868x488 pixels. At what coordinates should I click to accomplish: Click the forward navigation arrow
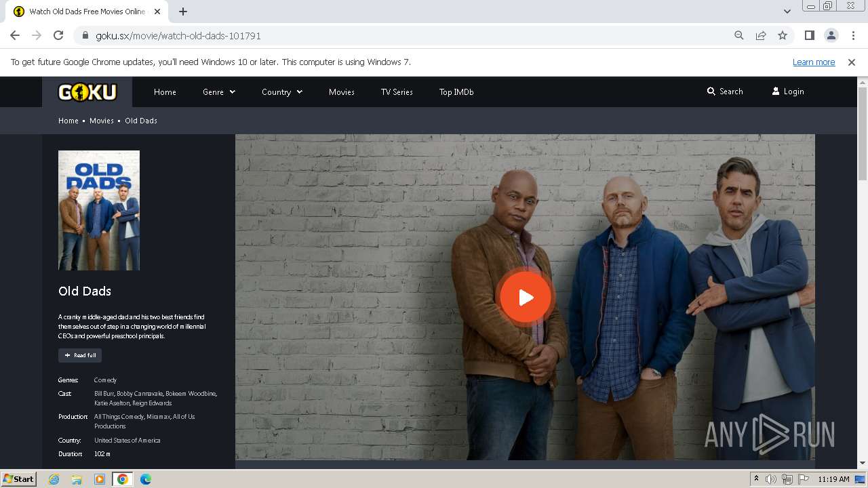(37, 35)
